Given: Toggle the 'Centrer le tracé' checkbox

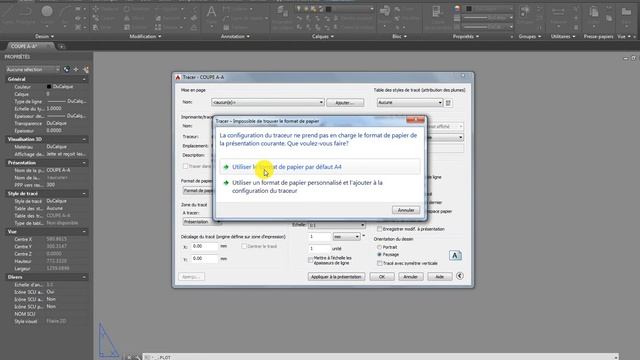Looking at the screenshot, I should (x=244, y=246).
